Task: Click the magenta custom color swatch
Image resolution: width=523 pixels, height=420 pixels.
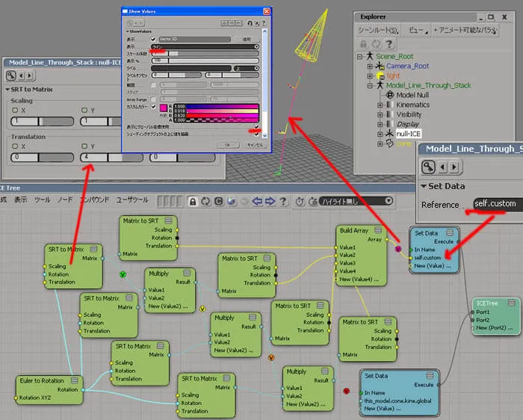Action: pos(164,108)
